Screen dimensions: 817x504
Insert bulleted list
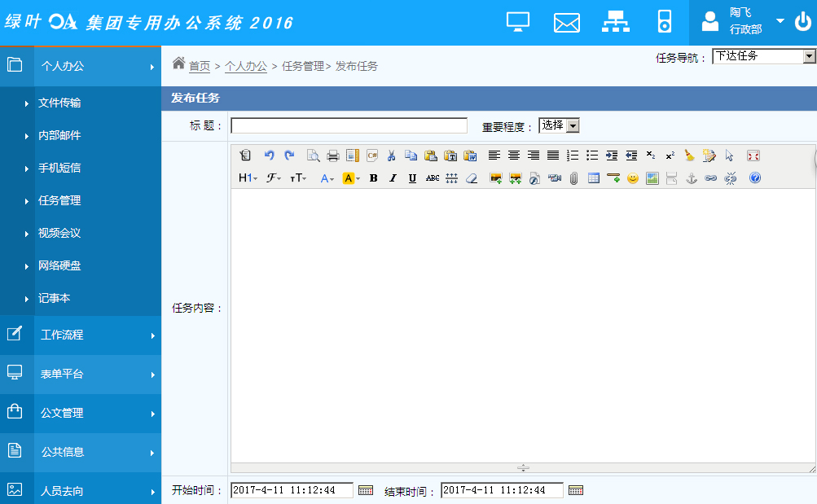point(592,156)
